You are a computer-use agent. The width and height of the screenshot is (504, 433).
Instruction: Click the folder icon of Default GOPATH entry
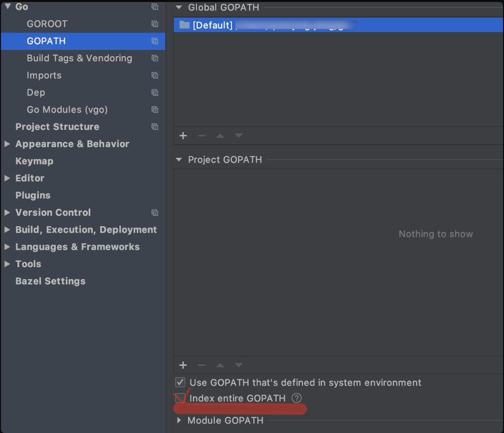tap(185, 25)
